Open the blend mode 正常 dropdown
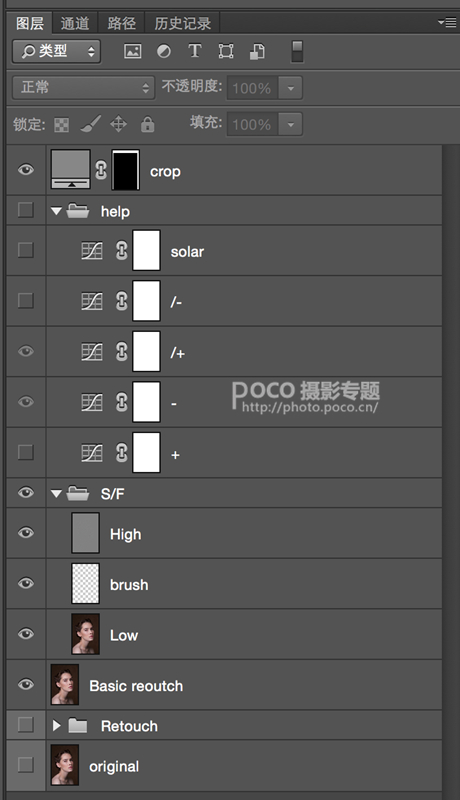 click(83, 88)
